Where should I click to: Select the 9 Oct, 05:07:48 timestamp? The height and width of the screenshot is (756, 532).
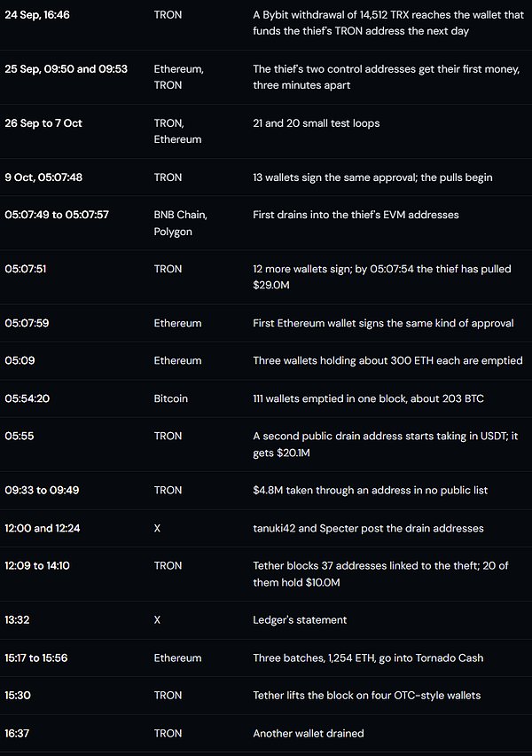pyautogui.click(x=43, y=177)
